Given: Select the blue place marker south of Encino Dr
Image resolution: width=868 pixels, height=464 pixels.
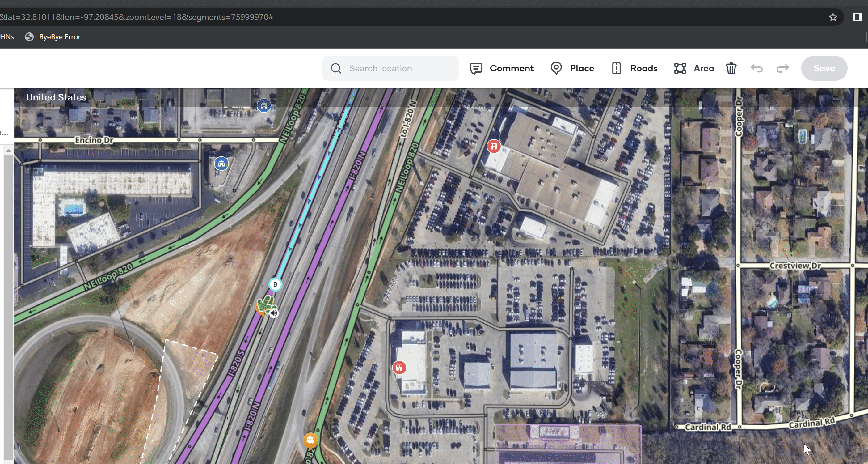Looking at the screenshot, I should click(221, 164).
